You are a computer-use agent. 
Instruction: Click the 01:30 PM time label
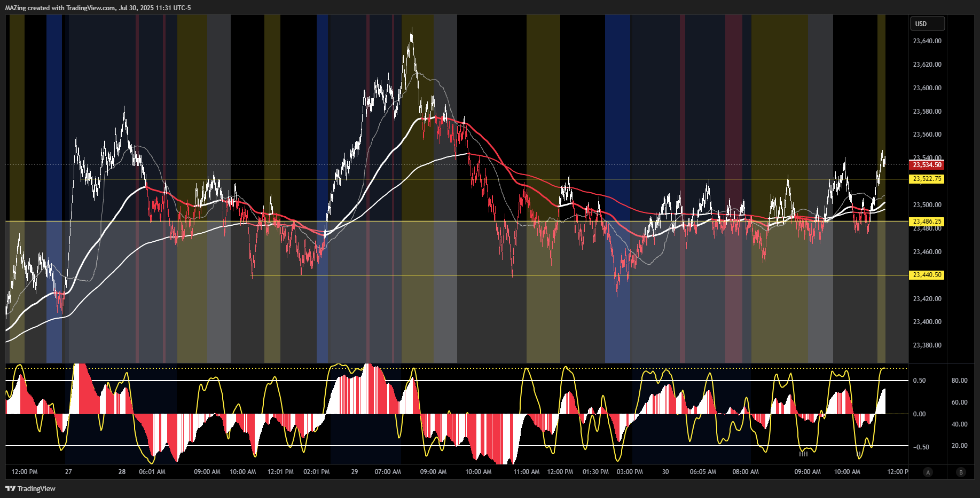point(595,472)
